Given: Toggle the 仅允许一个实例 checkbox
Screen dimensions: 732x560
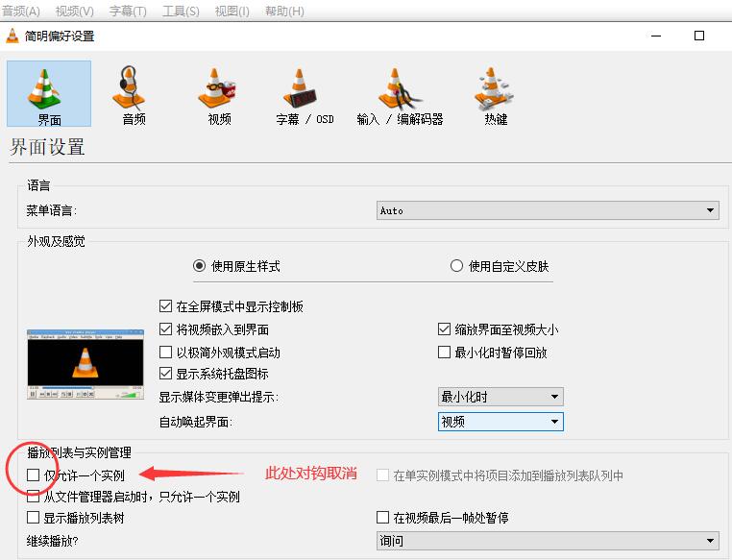Looking at the screenshot, I should [34, 475].
